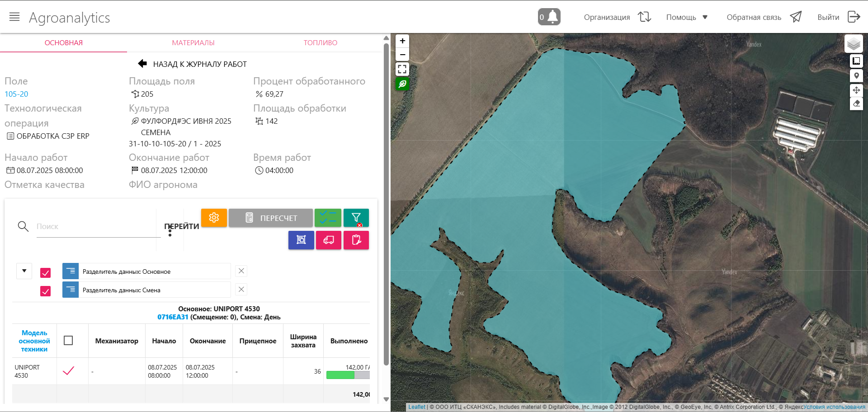Click the orange settings gear button
The image size is (868, 412).
(x=214, y=218)
